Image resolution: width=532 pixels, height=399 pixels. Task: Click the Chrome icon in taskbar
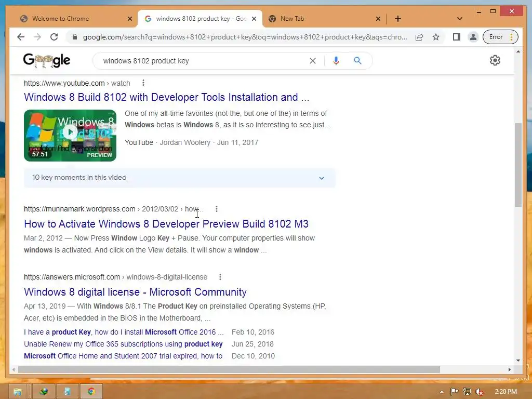(91, 392)
